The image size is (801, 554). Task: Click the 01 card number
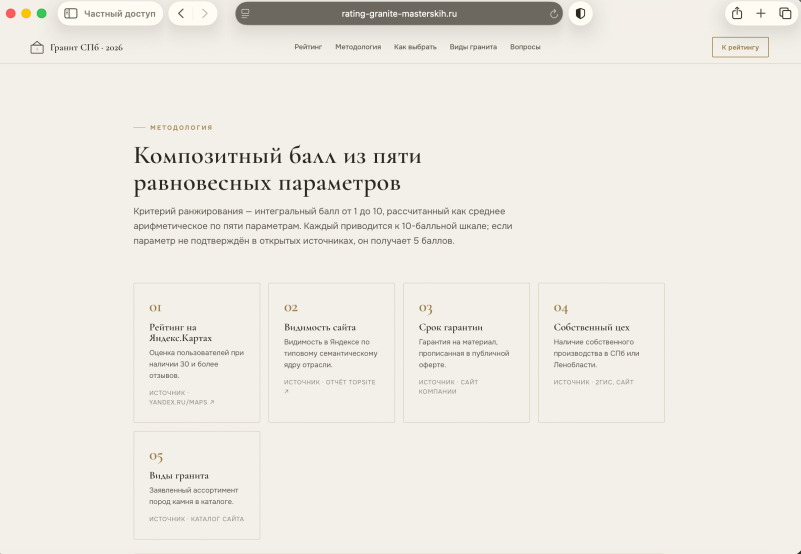coord(155,308)
